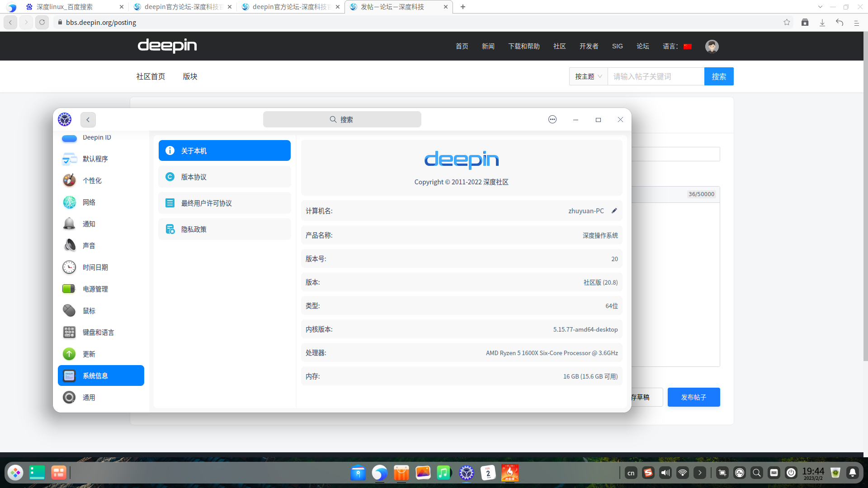Viewport: 868px width, 488px height.
Task: Click the settings 搜索 search field
Action: point(342,120)
